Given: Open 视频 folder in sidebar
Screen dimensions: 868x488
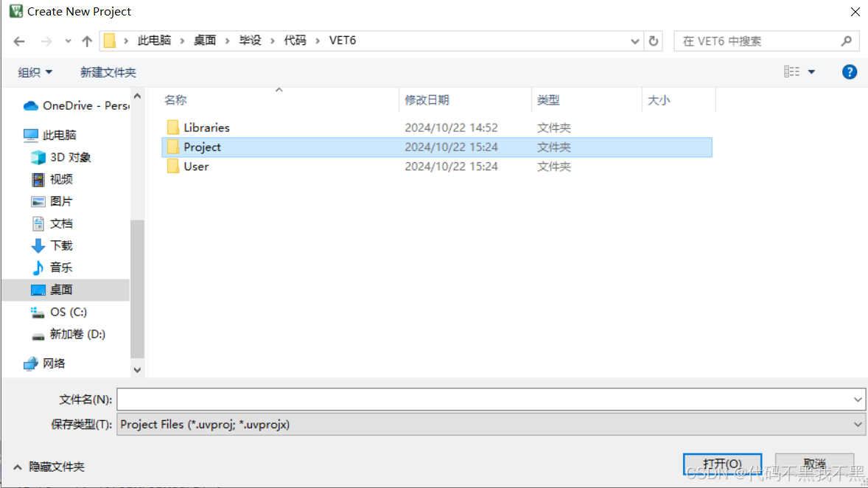Looking at the screenshot, I should point(52,179).
